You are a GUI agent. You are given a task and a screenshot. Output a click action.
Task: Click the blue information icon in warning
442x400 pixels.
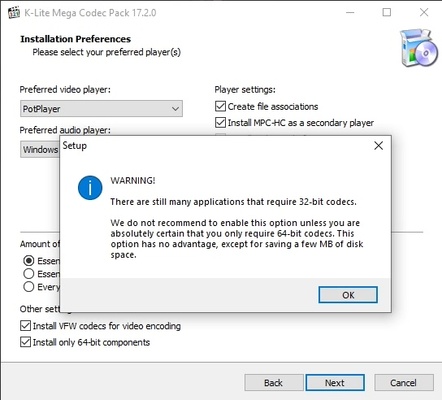point(90,188)
